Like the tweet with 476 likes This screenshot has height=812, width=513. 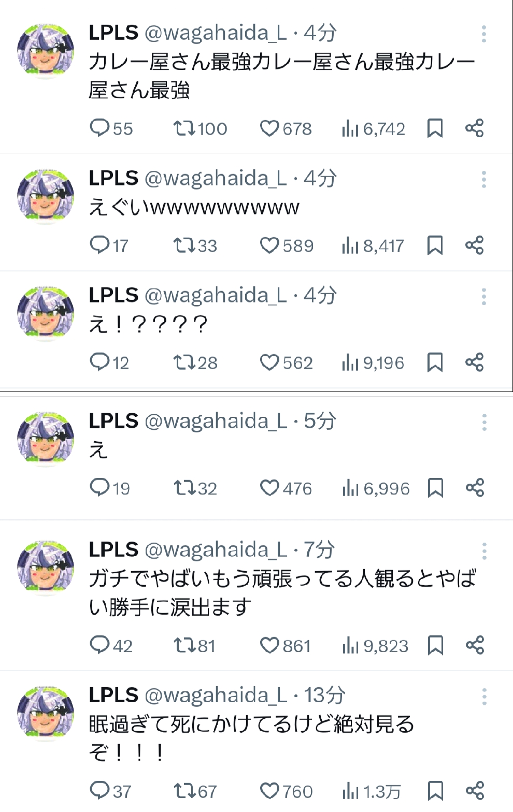[x=286, y=488]
